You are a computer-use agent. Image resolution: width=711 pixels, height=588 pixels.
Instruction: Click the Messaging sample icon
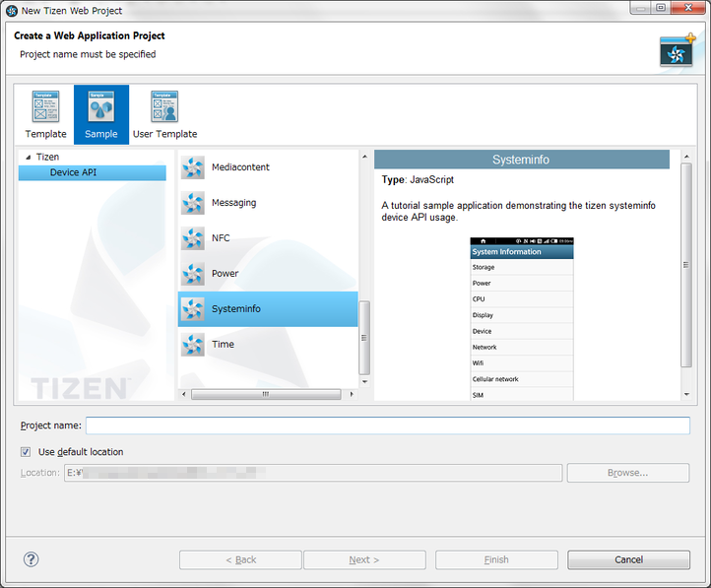193,203
